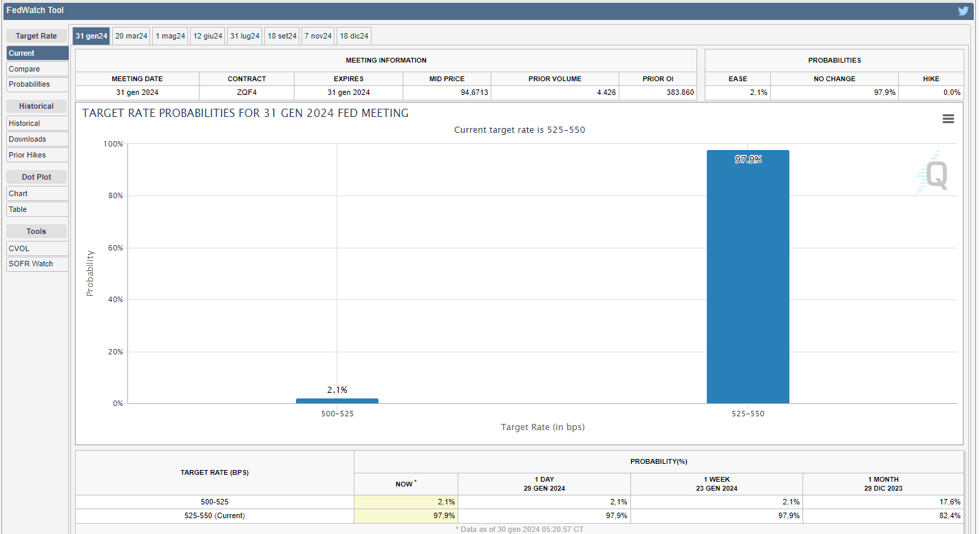Go to the 18 set24 tab
980x534 pixels.
[x=282, y=36]
